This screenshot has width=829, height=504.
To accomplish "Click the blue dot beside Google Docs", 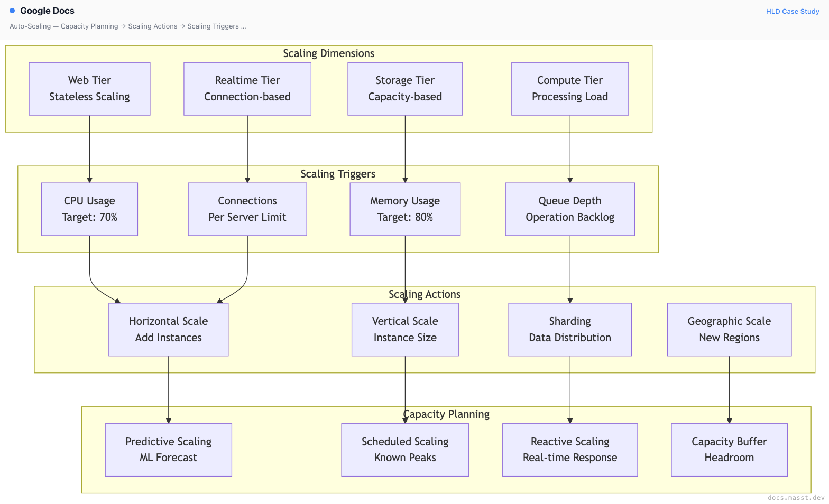I will click(12, 11).
